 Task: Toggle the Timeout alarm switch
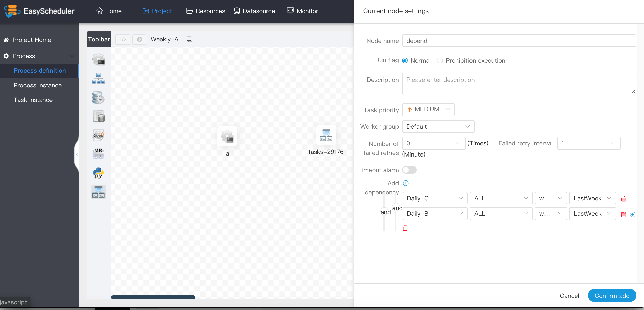pyautogui.click(x=409, y=170)
